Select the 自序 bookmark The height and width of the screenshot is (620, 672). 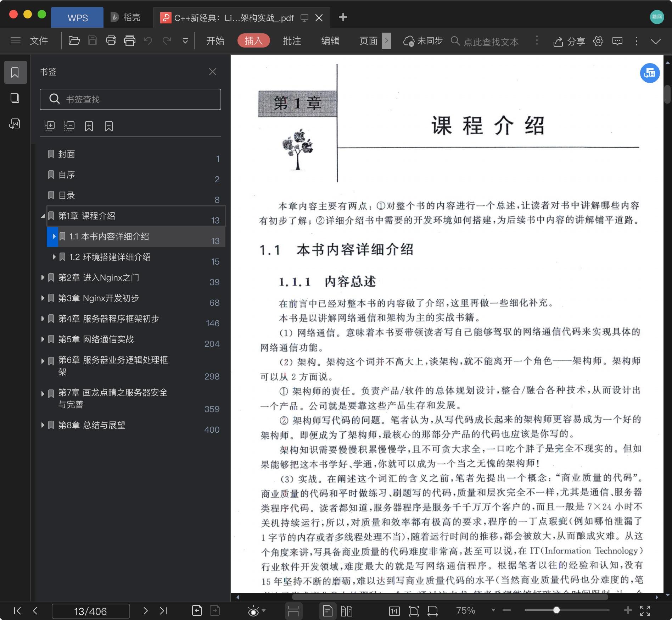(67, 175)
